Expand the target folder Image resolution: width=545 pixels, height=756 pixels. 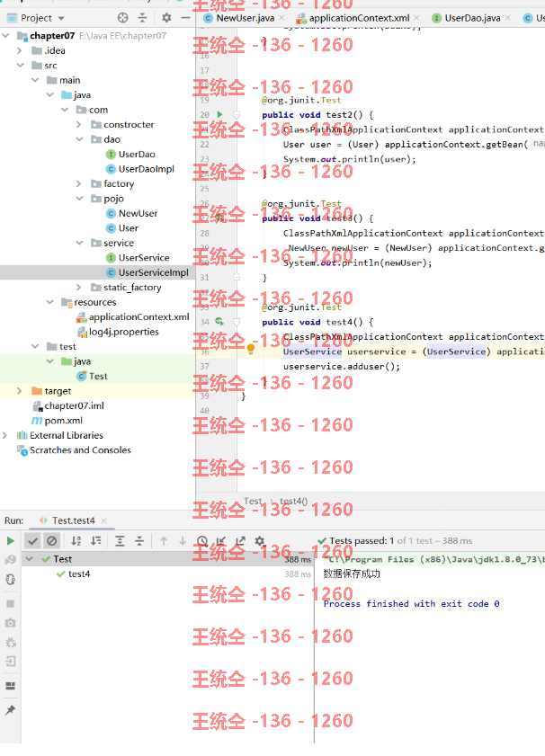pyautogui.click(x=19, y=391)
